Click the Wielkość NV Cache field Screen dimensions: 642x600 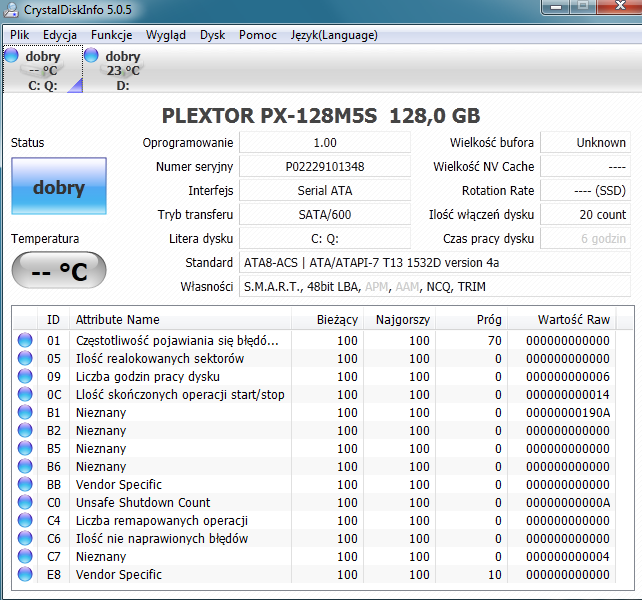[x=585, y=167]
